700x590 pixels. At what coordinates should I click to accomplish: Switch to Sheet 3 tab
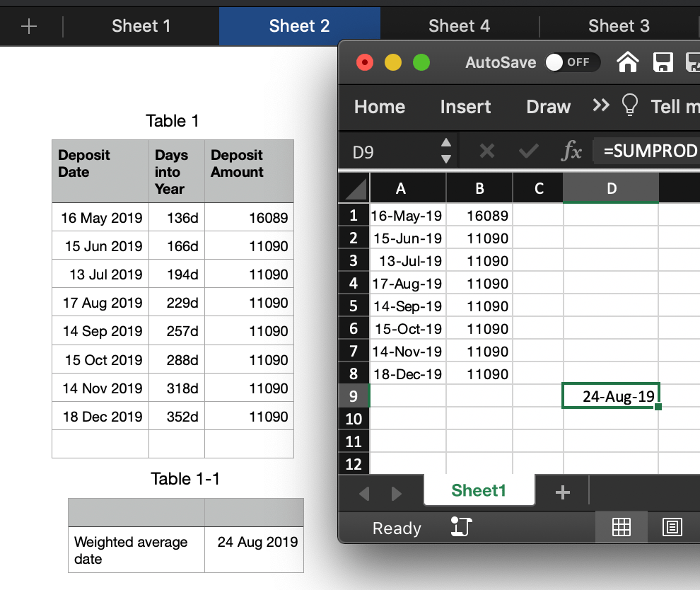click(619, 26)
